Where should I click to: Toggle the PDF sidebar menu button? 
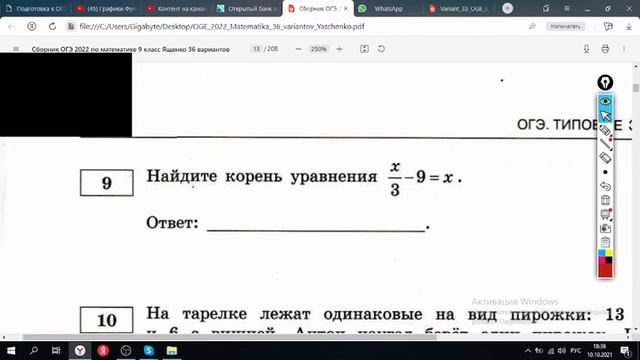coord(16,49)
